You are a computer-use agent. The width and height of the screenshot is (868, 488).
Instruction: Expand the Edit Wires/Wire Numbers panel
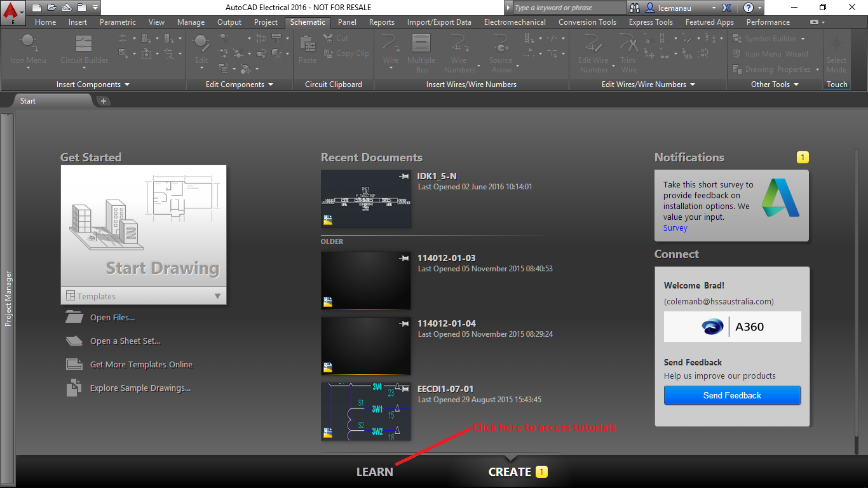[x=648, y=85]
